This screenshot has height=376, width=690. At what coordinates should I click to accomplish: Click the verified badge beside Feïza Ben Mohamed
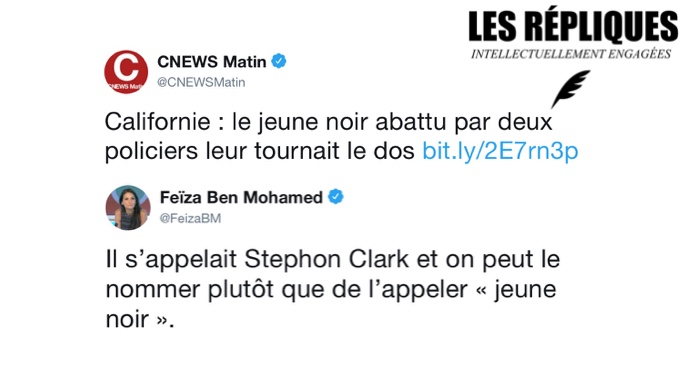coord(336,197)
